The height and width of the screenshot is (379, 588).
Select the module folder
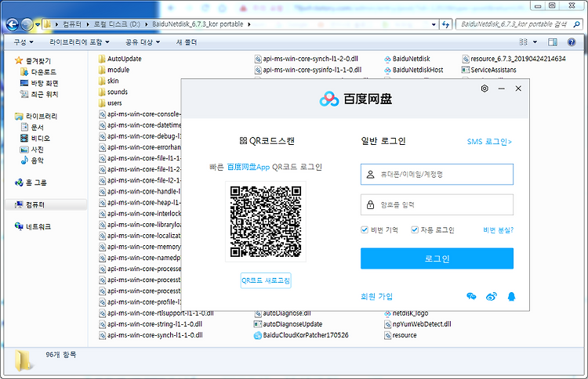click(114, 70)
